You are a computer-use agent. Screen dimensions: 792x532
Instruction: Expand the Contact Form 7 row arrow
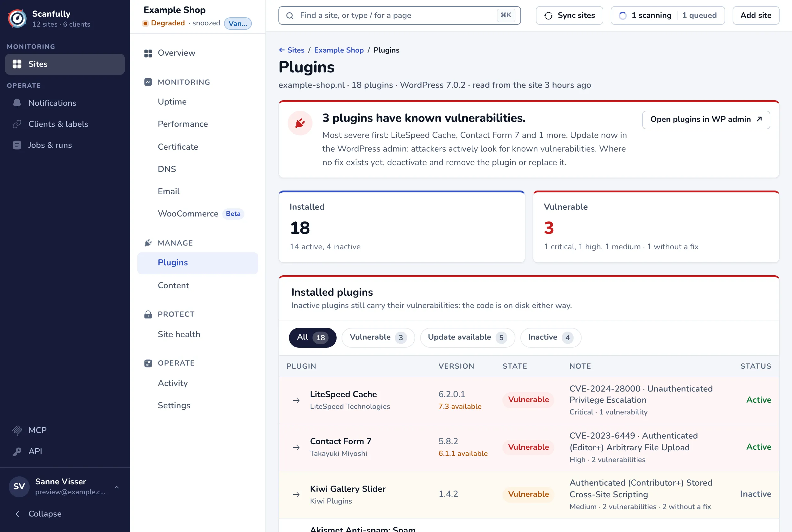296,448
